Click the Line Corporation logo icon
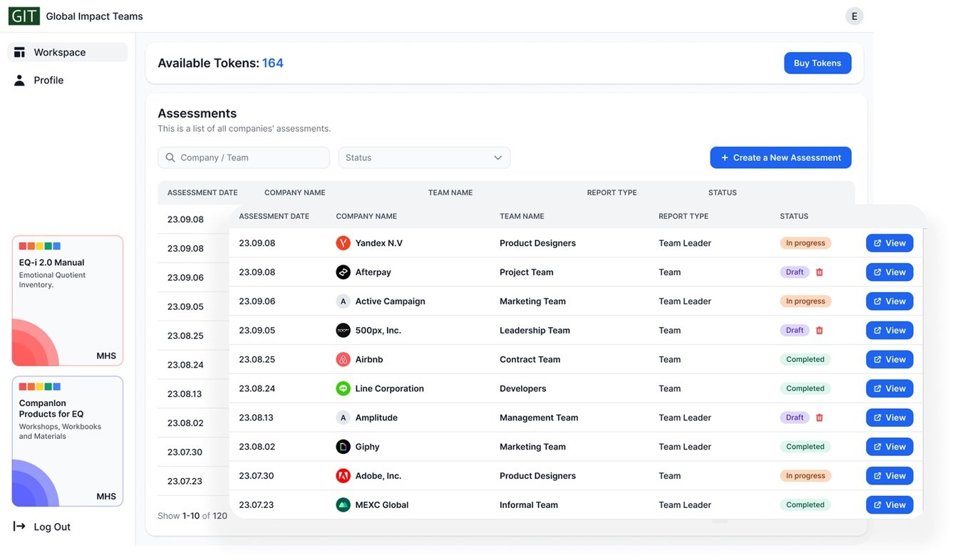The height and width of the screenshot is (560, 955). (343, 389)
